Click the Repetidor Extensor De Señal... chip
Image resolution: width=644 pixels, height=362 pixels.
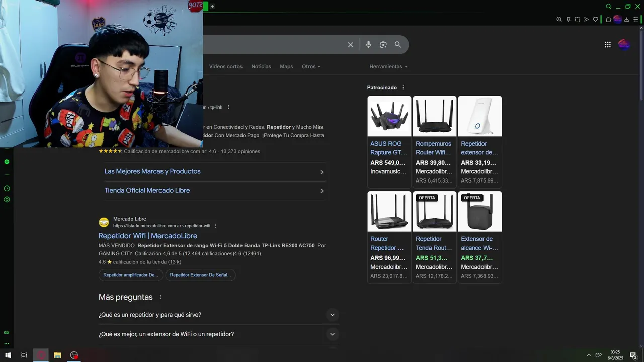coord(200,275)
